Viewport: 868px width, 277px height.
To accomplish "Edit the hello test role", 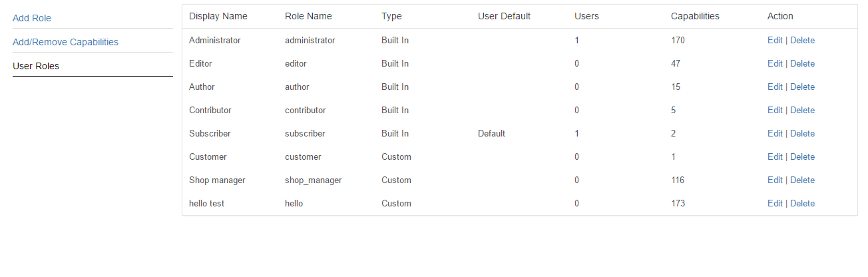I will 775,203.
